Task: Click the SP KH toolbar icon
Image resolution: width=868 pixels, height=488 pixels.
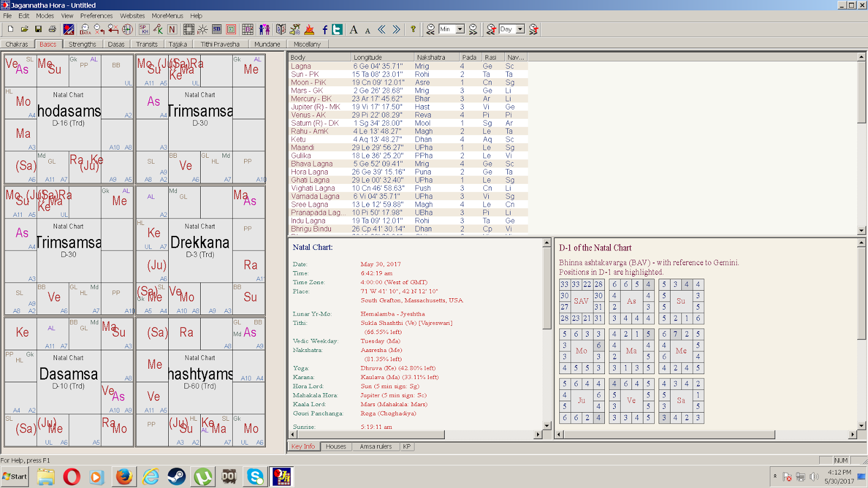Action: click(x=144, y=29)
